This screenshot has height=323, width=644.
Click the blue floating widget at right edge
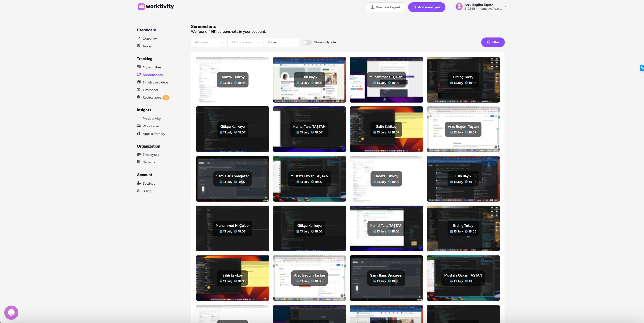642,68
